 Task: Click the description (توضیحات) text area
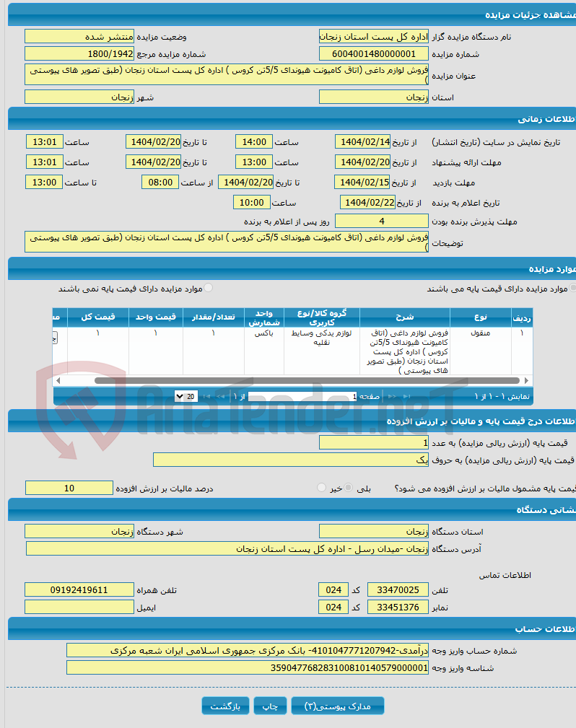pyautogui.click(x=227, y=242)
